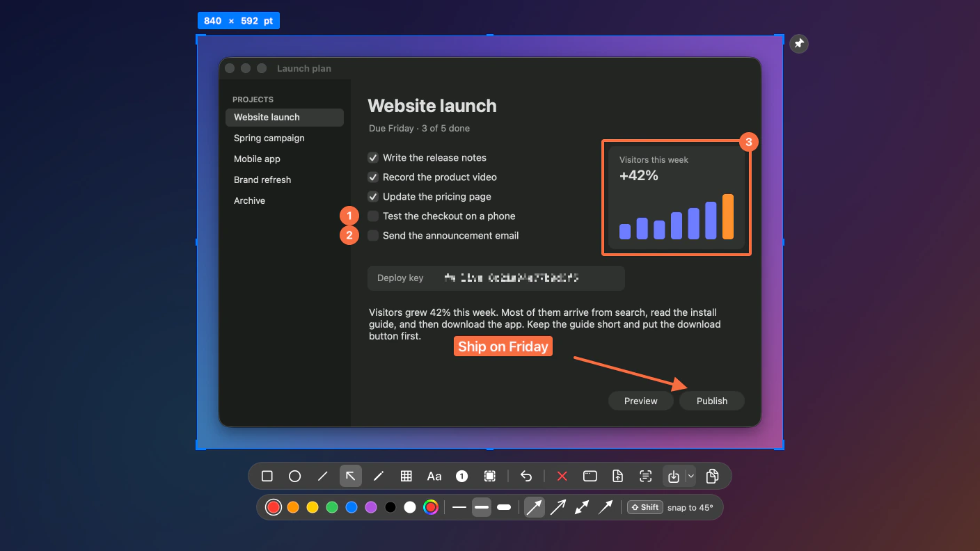This screenshot has height=551, width=980.
Task: Select the rectangle shape tool
Action: point(267,477)
